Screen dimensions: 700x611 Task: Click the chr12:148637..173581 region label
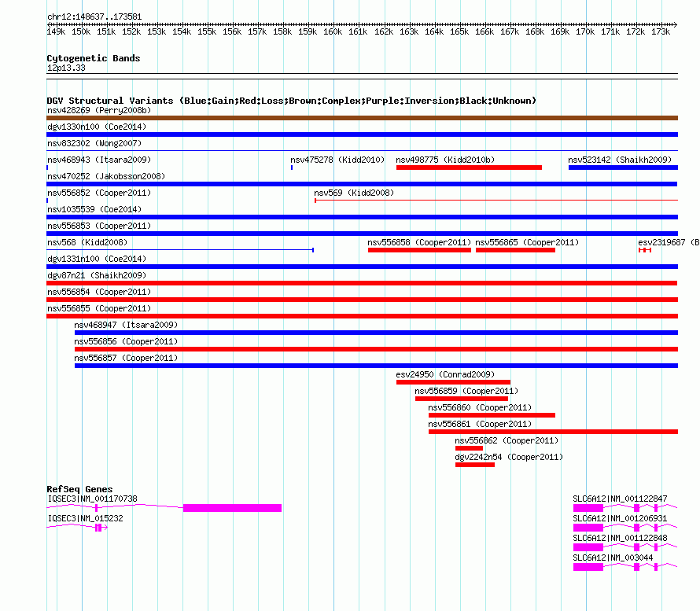pyautogui.click(x=94, y=17)
